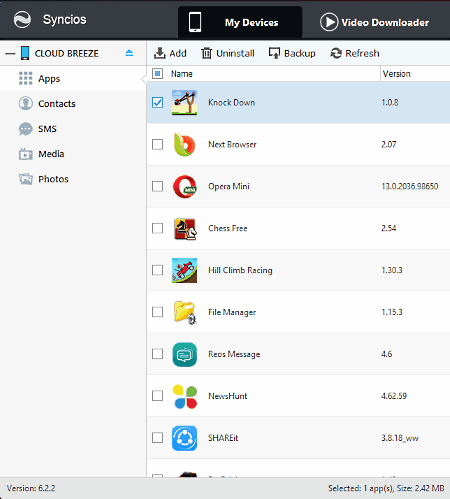Uncheck the Knock Down checkbox

point(157,102)
